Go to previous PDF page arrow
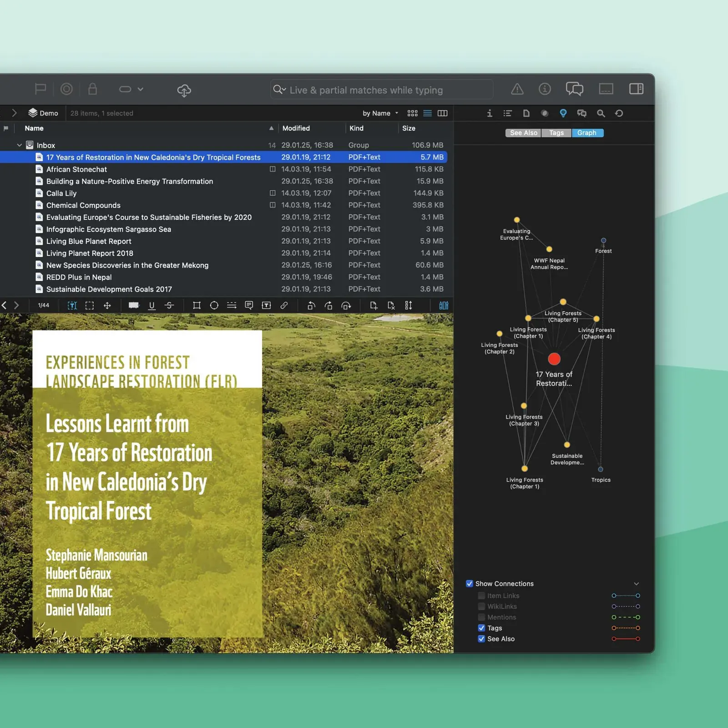Viewport: 728px width, 728px height. point(4,305)
